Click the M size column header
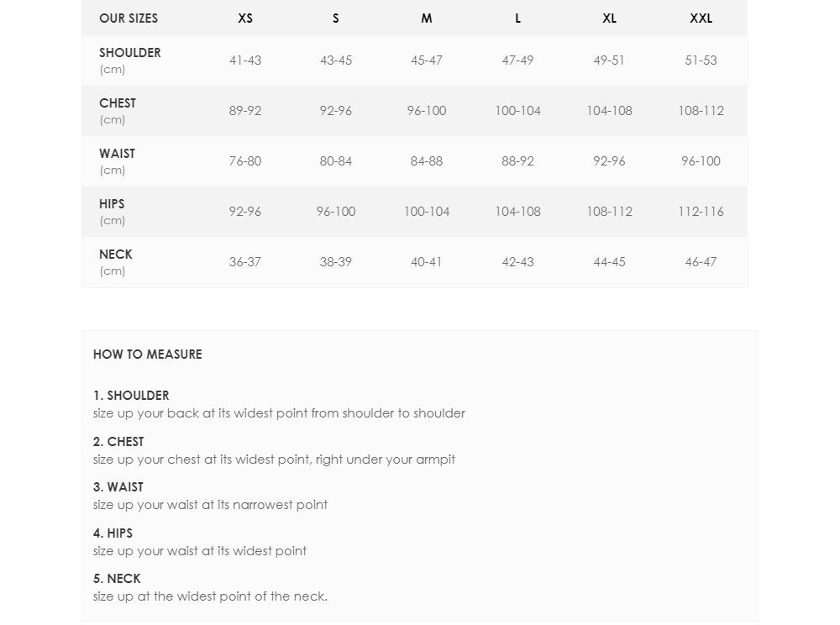The width and height of the screenshot is (840, 625). (427, 18)
